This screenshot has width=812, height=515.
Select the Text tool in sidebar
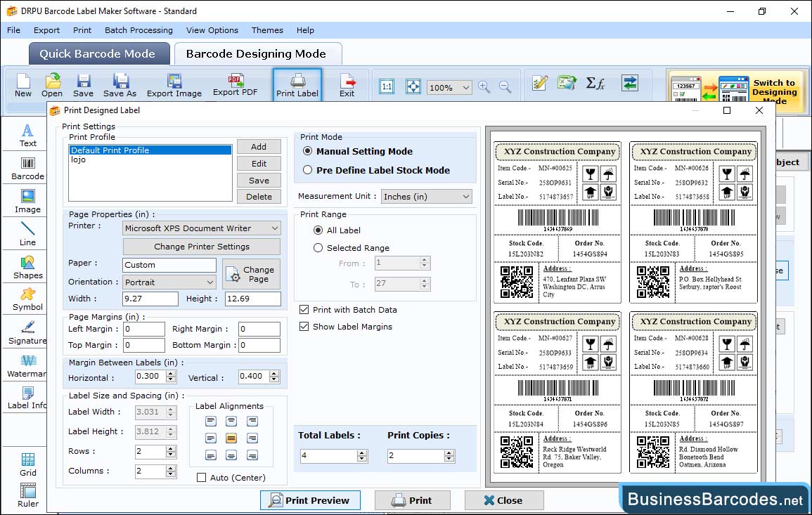click(x=28, y=136)
